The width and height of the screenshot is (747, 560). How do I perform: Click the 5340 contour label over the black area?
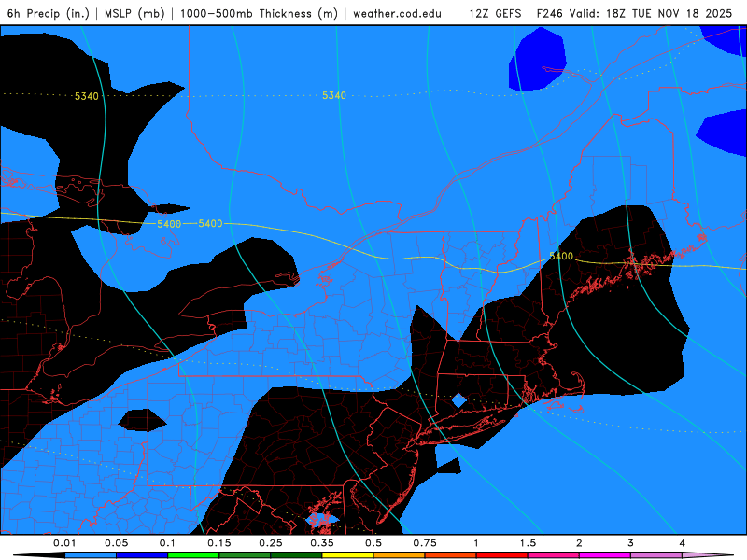[87, 96]
